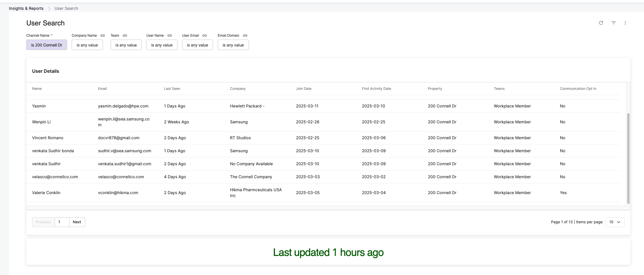644x275 pixels.
Task: Click the 'Page 1 of 13' label
Action: point(562,222)
